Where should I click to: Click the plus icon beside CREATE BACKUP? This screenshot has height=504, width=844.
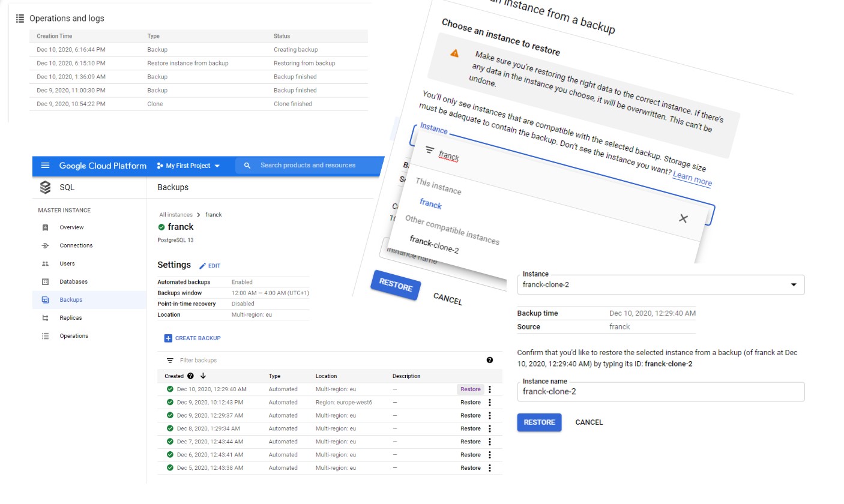coord(168,338)
